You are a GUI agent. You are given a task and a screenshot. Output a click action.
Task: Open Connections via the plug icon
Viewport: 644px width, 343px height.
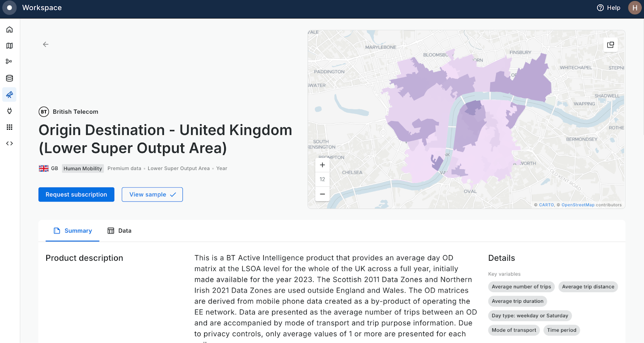coord(9,111)
